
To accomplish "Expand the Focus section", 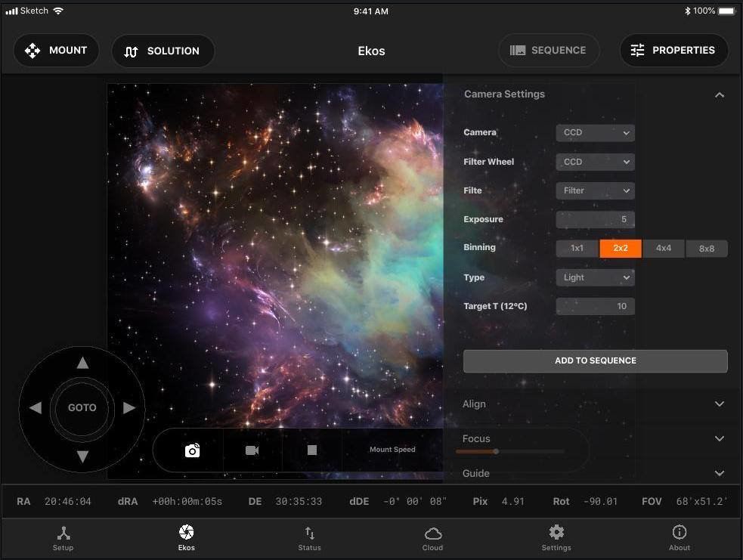I will click(x=720, y=439).
